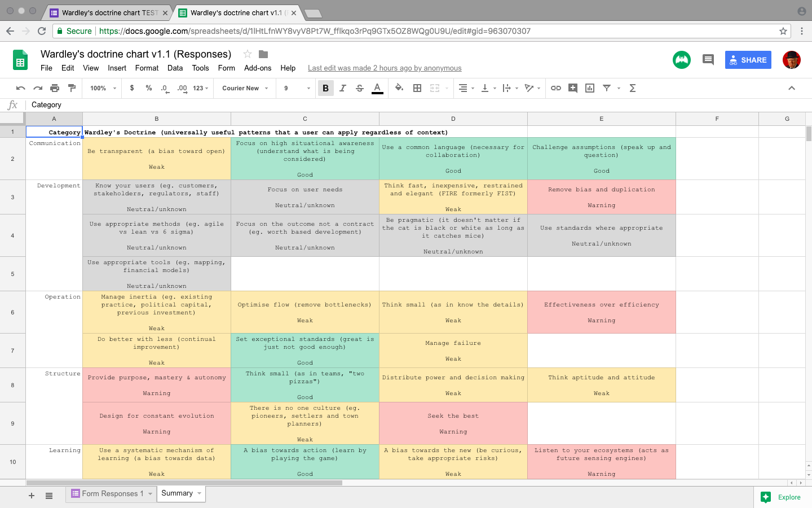Open the insert link tool
The image size is (812, 508).
pyautogui.click(x=557, y=88)
